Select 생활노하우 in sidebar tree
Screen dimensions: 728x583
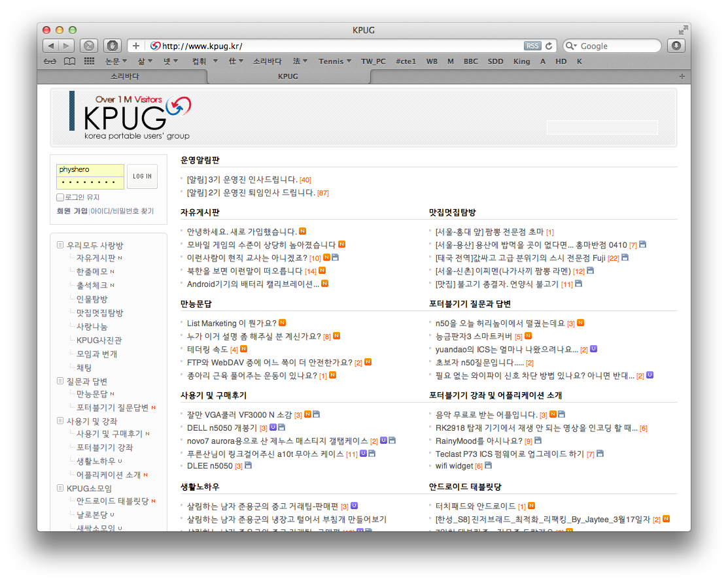[95, 461]
